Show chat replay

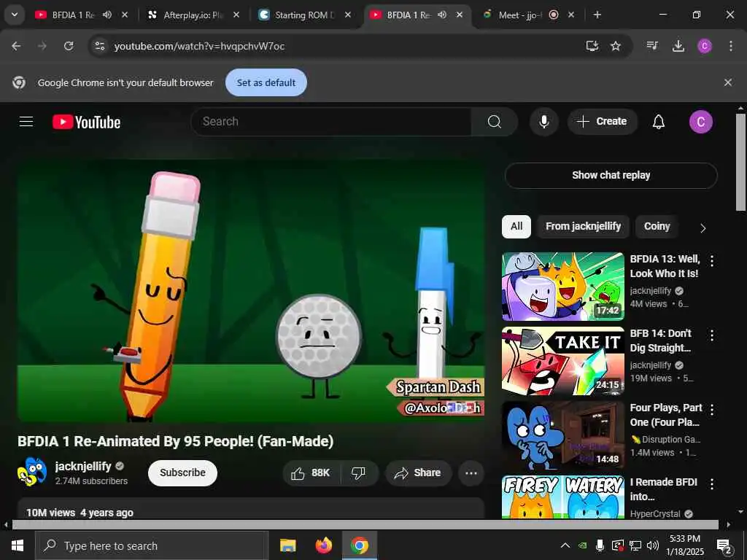(x=611, y=176)
